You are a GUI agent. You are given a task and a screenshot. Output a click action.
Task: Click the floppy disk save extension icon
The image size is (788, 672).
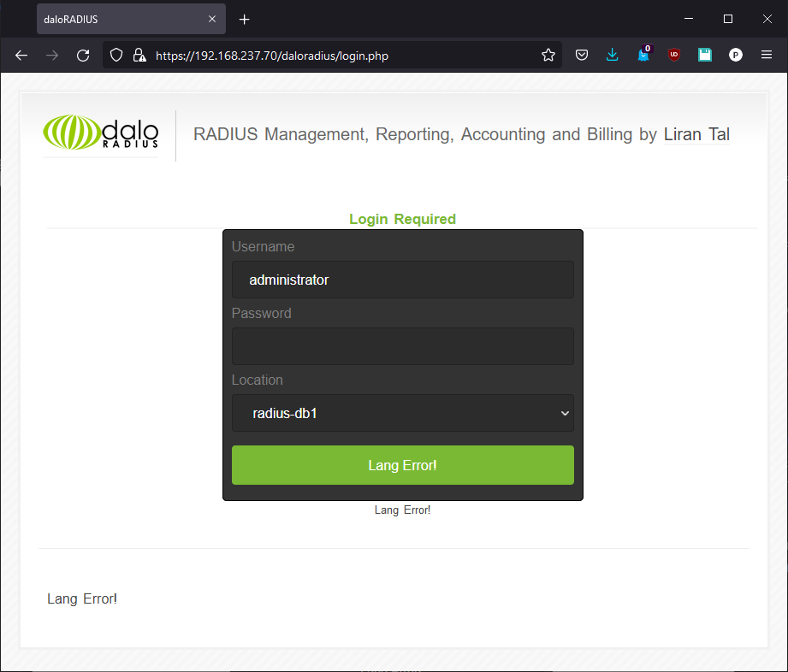coord(704,55)
